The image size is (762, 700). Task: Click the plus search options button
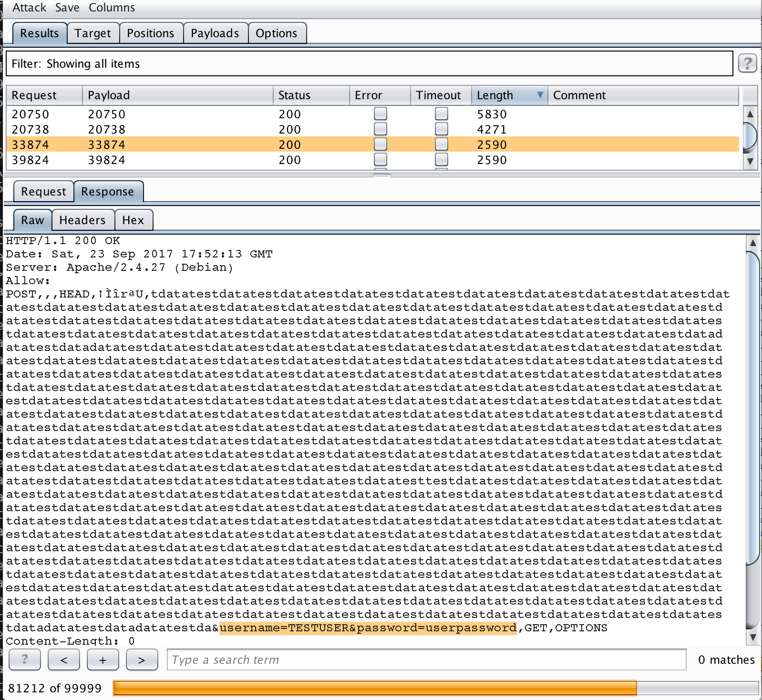[103, 659]
